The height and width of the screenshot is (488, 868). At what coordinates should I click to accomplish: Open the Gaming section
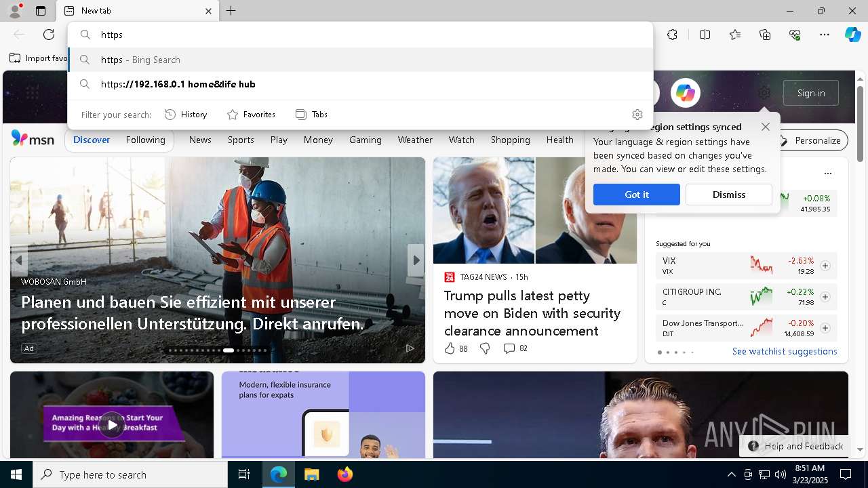pos(366,140)
